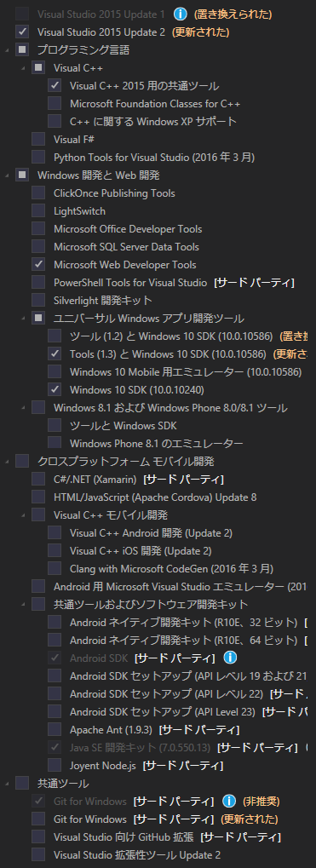
Task: Check Windows 10 Mobile 用エミュレーター
Action: [55, 371]
